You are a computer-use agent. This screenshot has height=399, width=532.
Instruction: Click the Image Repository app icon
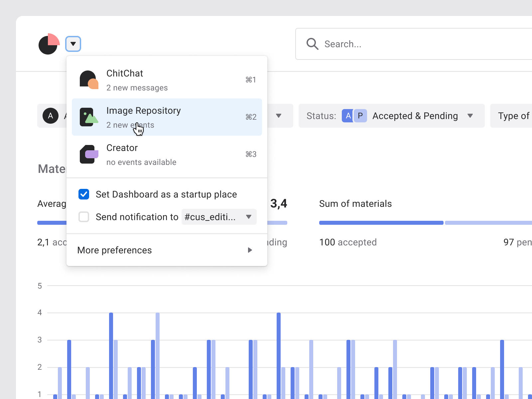(89, 117)
